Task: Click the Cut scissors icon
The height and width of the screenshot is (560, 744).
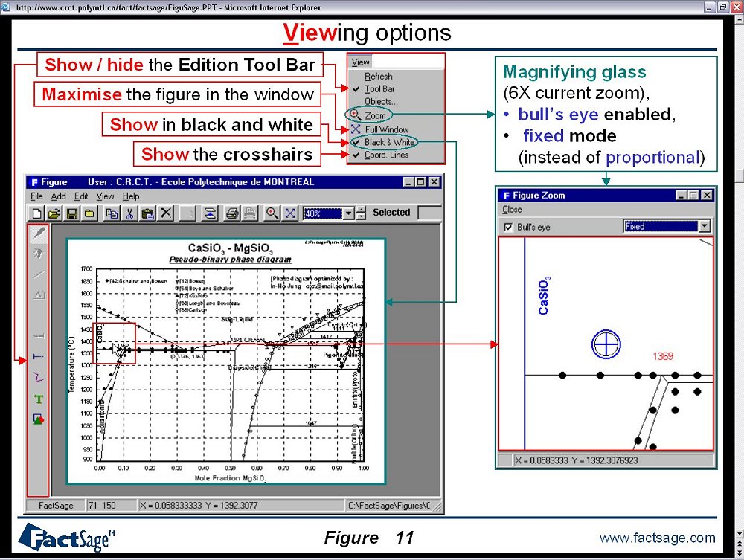Action: click(x=129, y=213)
